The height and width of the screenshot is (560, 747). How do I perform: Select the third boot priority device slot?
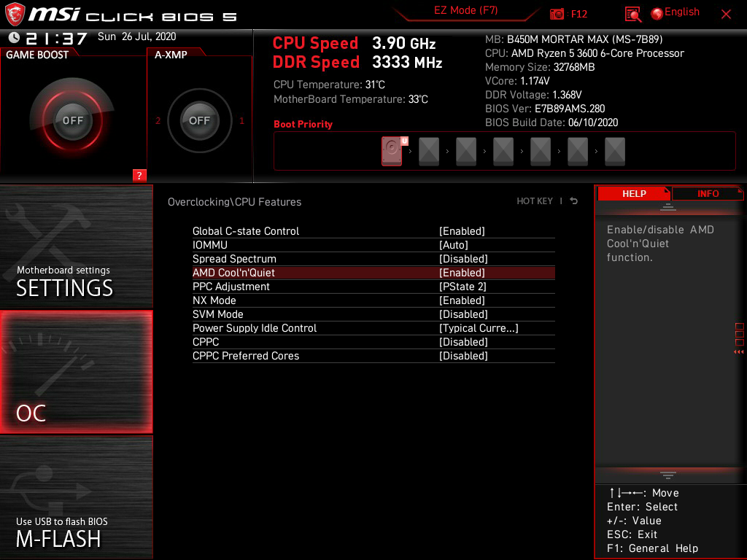click(x=466, y=152)
